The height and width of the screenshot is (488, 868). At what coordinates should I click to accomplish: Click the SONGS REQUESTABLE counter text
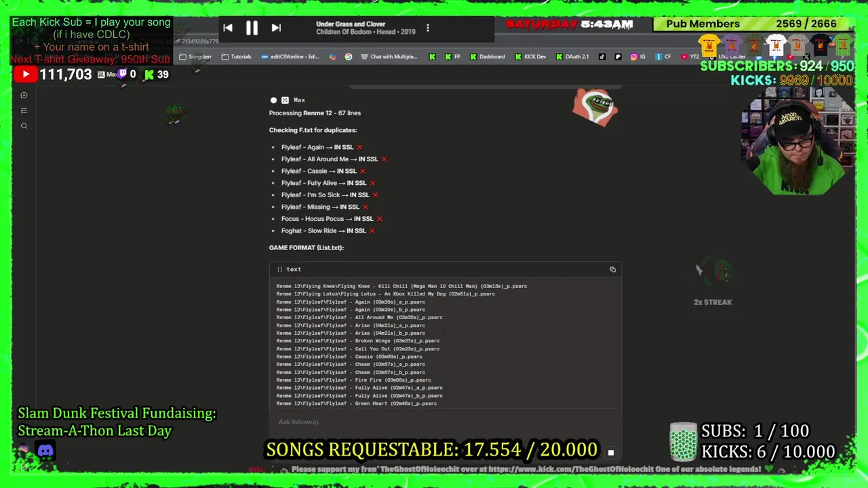coord(431,450)
